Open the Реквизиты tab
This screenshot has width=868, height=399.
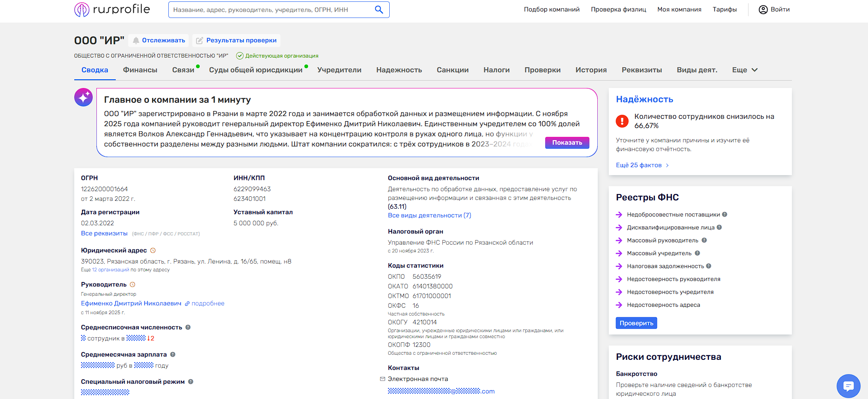(x=642, y=70)
